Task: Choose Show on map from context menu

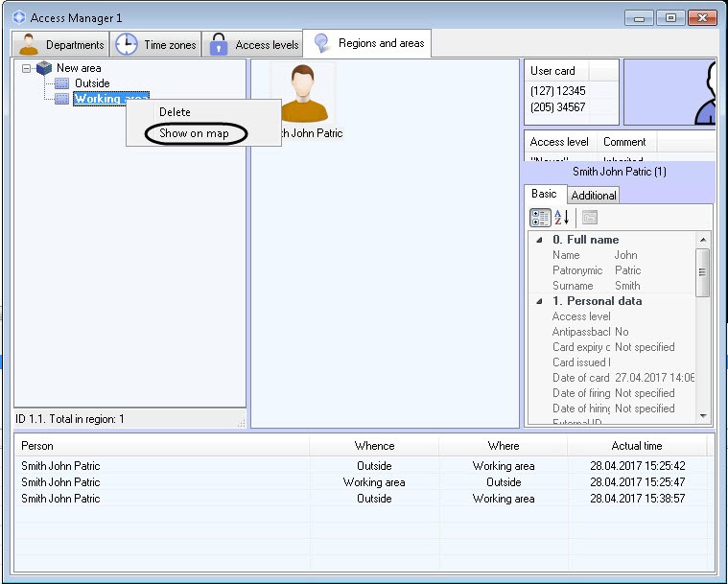Action: [195, 133]
